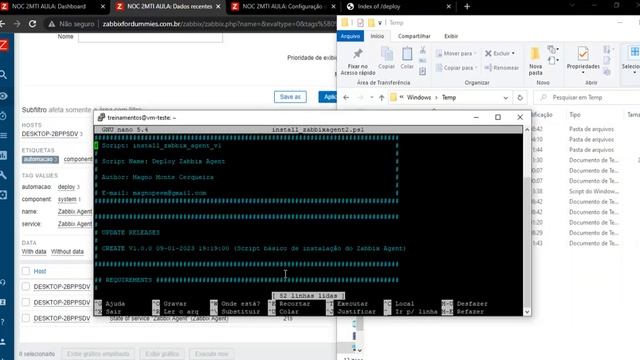Refresh the Temp folder view
The height and width of the screenshot is (360, 640).
click(520, 98)
